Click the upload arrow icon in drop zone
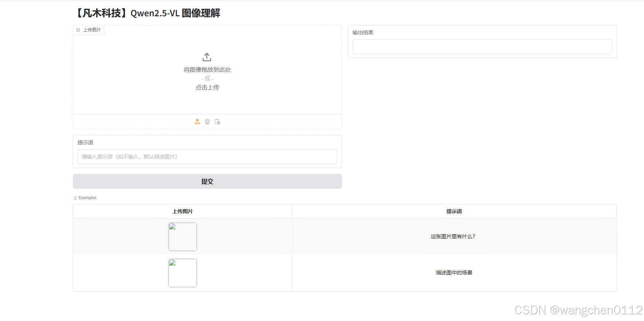644x321 pixels. click(x=207, y=57)
